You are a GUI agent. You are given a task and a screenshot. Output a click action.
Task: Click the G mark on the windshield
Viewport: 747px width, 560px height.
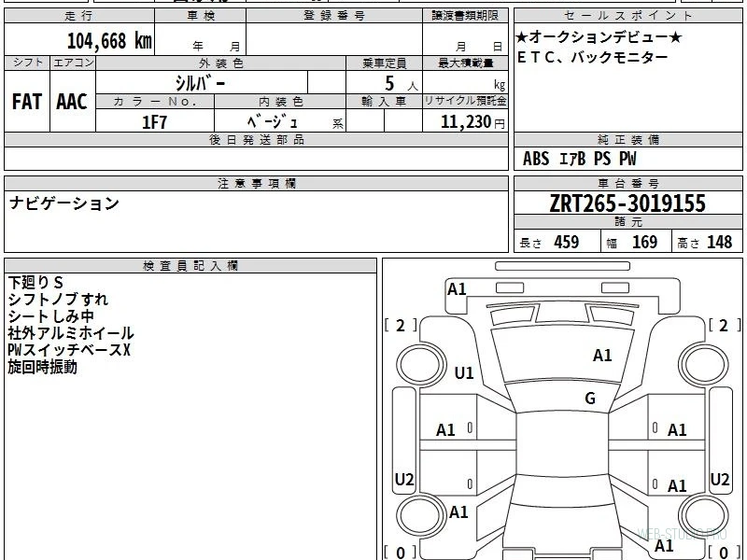click(x=590, y=399)
